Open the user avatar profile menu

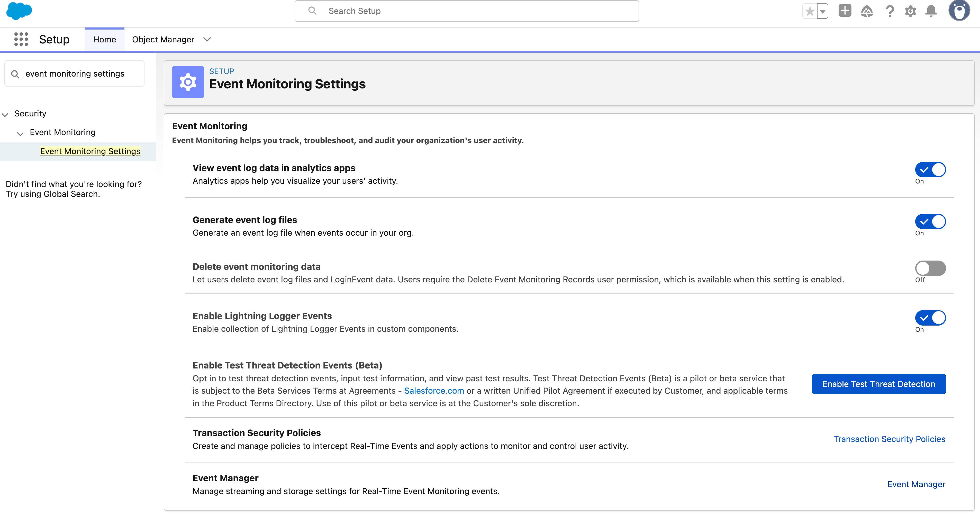pyautogui.click(x=959, y=11)
